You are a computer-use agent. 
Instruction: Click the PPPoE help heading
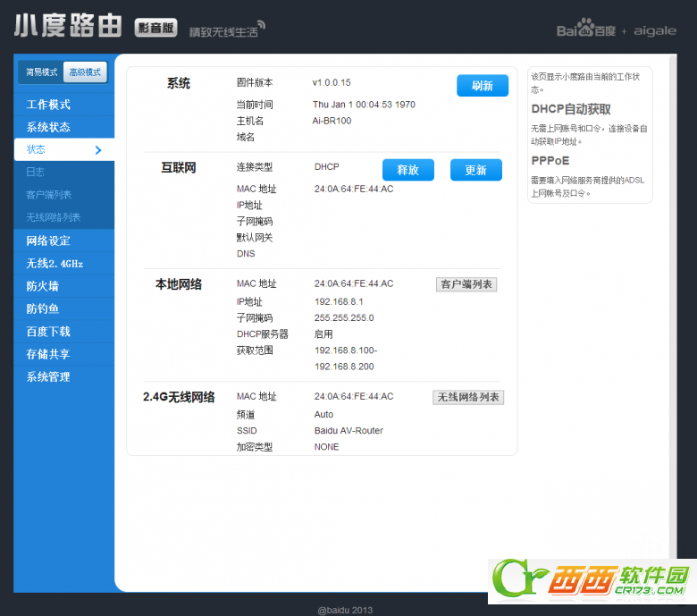(x=550, y=161)
